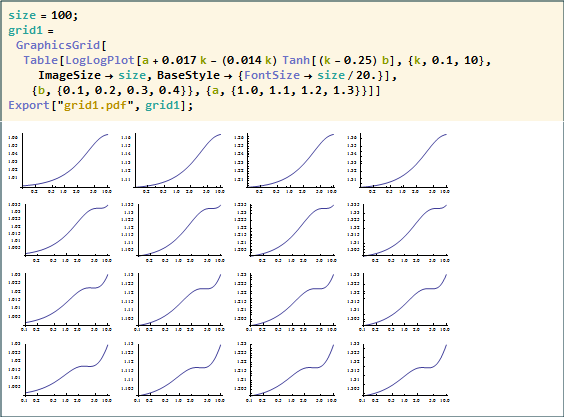The width and height of the screenshot is (564, 417).
Task: Select first-row plot with y-axis near 1.20
Action: pos(286,164)
